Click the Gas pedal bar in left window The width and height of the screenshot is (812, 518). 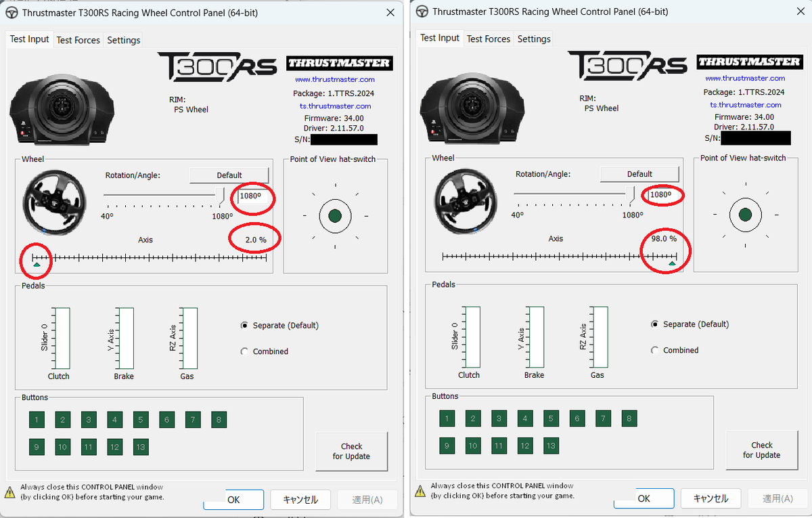(x=189, y=339)
